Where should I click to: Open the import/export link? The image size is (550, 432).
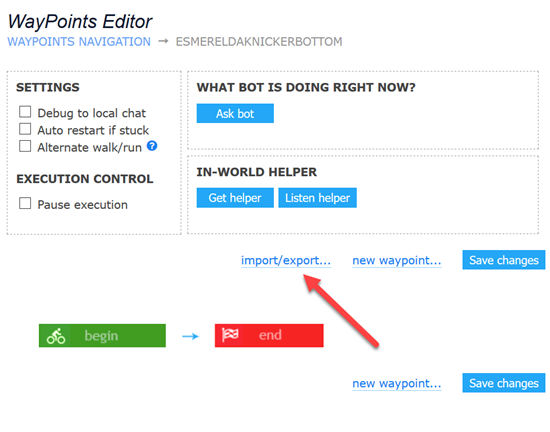click(286, 261)
